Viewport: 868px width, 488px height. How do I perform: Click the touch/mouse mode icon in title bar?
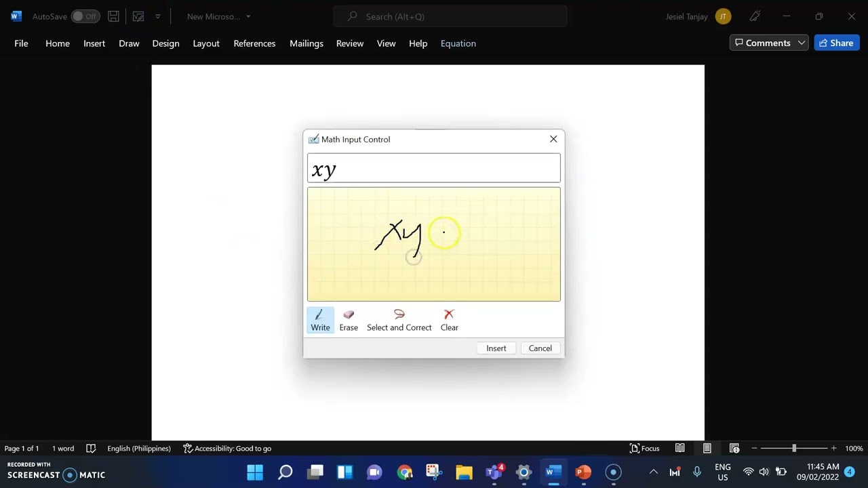coord(138,16)
